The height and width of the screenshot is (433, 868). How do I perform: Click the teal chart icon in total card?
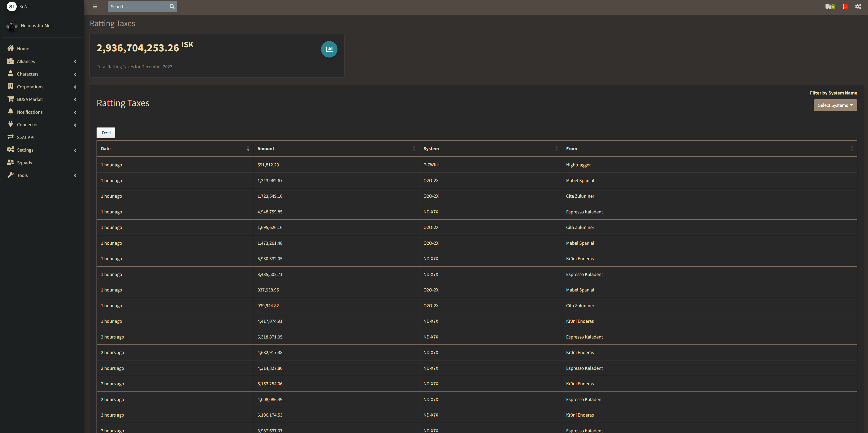click(x=329, y=49)
